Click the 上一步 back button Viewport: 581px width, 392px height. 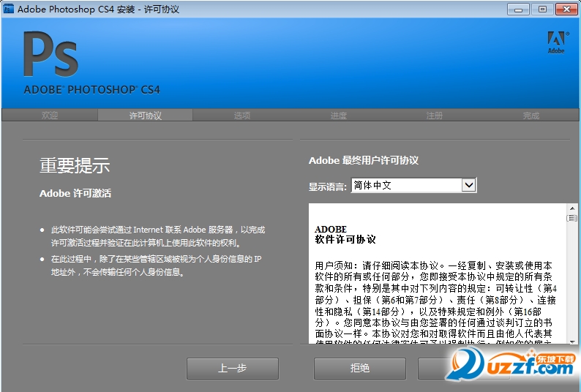tap(232, 369)
